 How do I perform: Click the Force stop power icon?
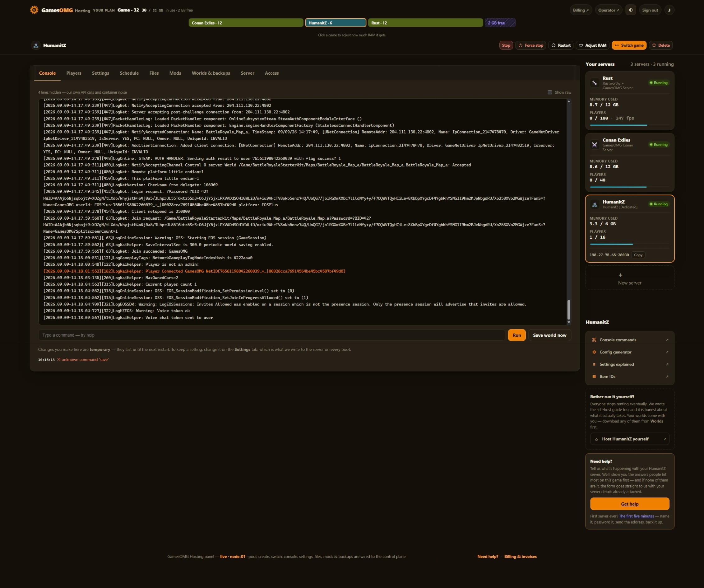pos(520,45)
